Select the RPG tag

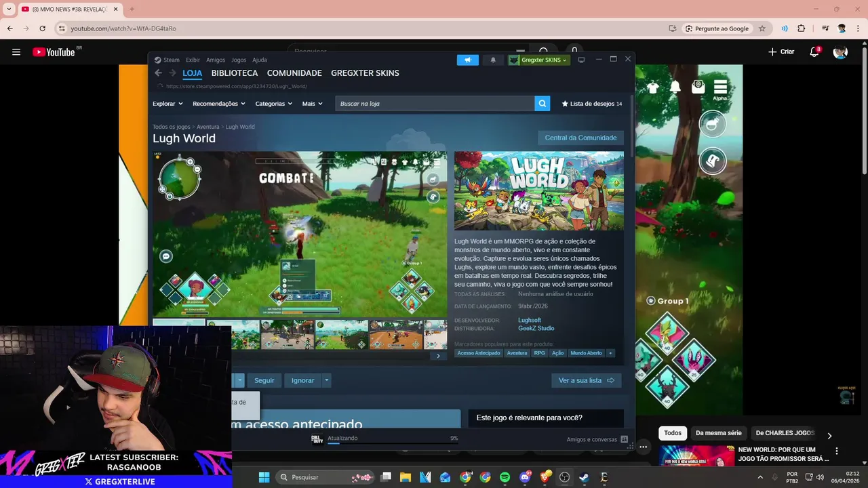coord(539,353)
